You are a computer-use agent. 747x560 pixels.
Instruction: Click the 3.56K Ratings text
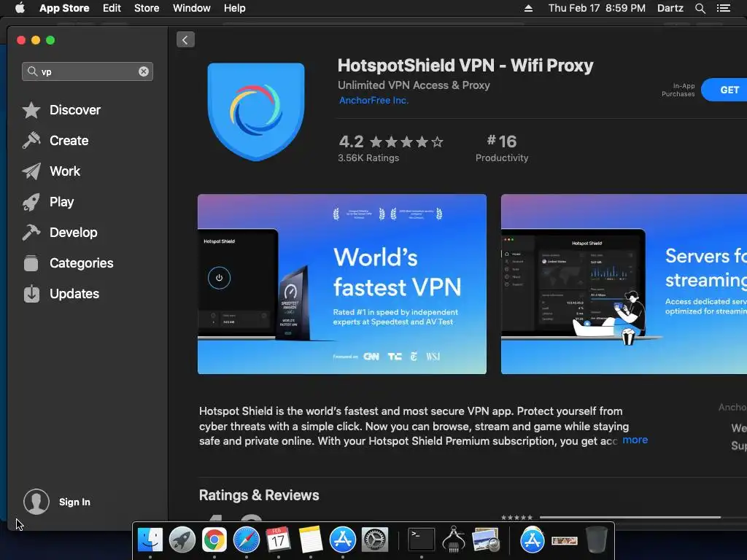(x=368, y=157)
